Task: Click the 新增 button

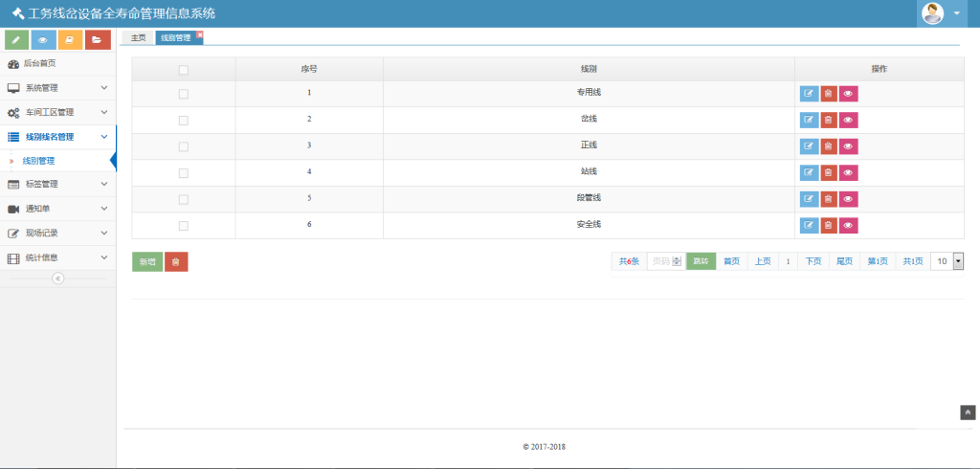Action: pos(147,261)
